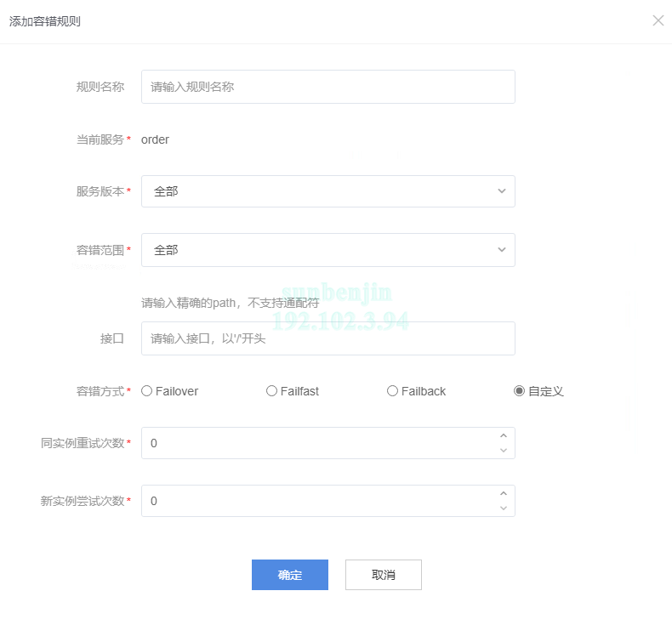Click the current service value order

pos(155,139)
